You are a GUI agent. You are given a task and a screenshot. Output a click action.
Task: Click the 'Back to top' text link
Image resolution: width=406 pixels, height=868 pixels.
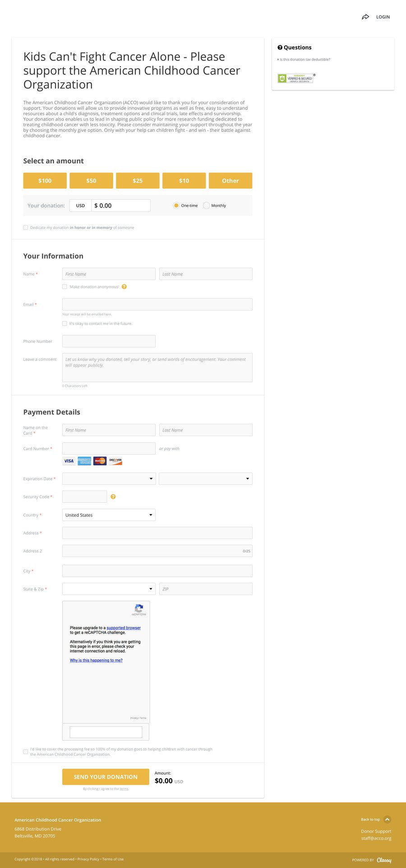coord(370,819)
